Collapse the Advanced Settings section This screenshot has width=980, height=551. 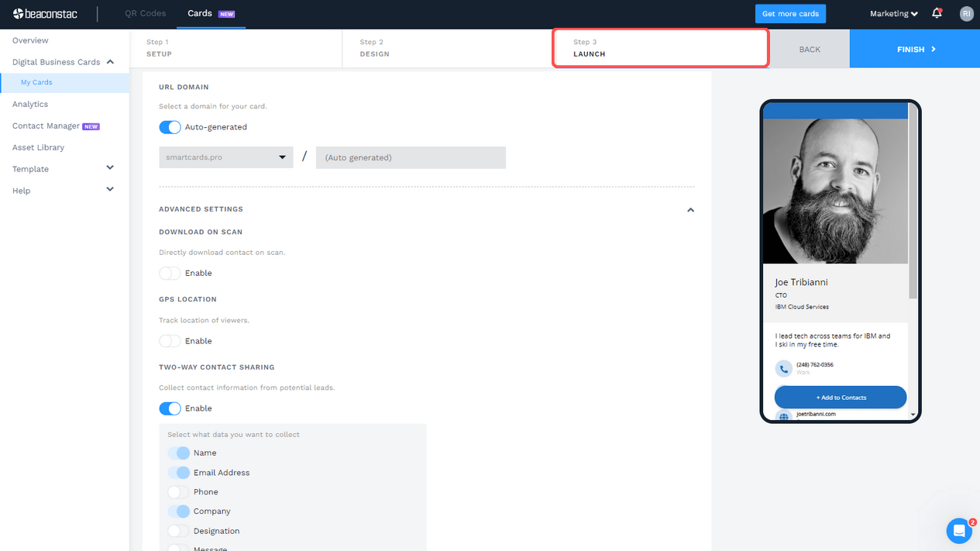click(690, 209)
